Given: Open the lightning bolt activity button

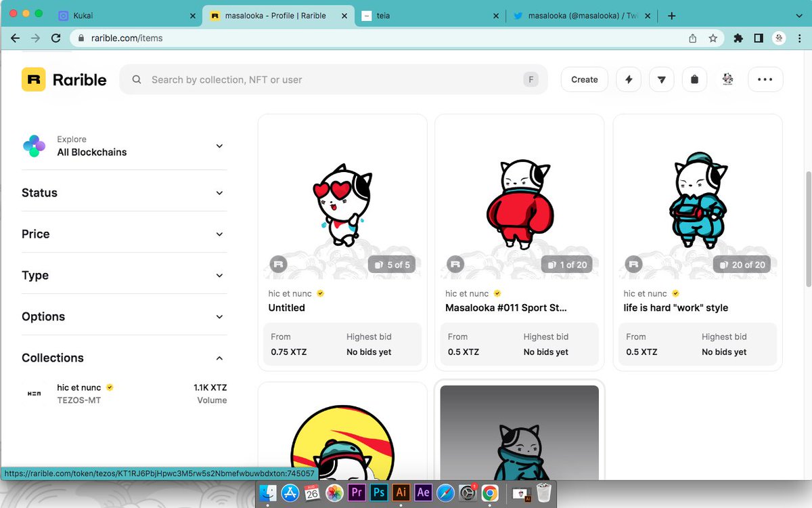Looking at the screenshot, I should tap(629, 79).
